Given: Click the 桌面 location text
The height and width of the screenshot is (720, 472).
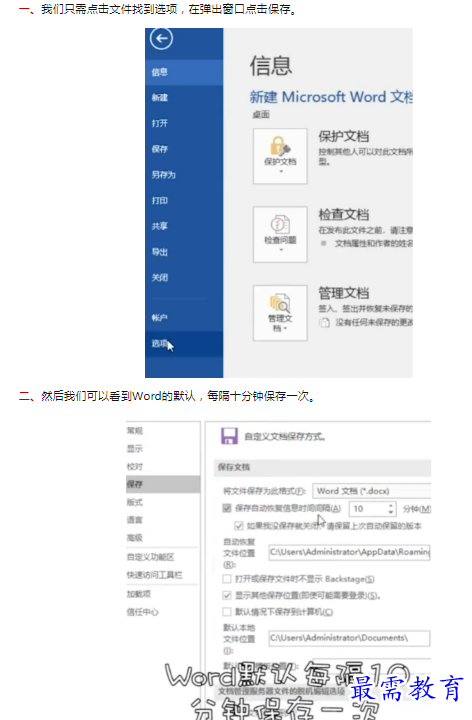Looking at the screenshot, I should pyautogui.click(x=260, y=114).
